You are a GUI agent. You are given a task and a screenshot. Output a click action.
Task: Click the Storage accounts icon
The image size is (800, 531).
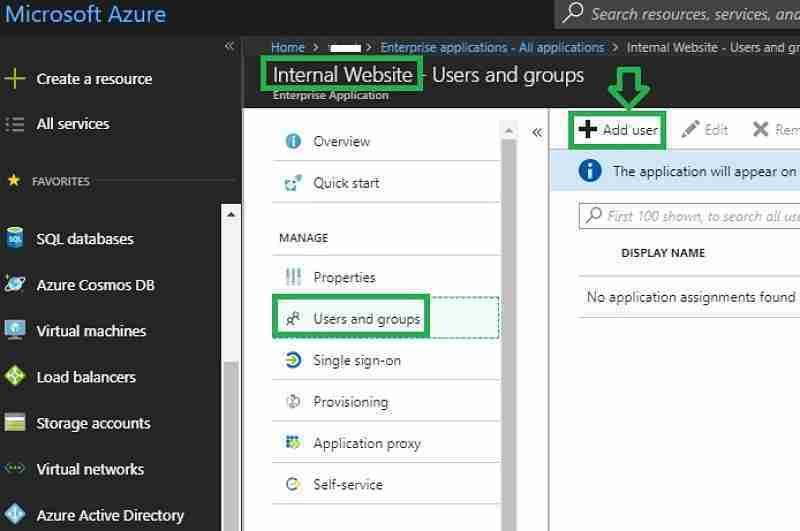[15, 422]
